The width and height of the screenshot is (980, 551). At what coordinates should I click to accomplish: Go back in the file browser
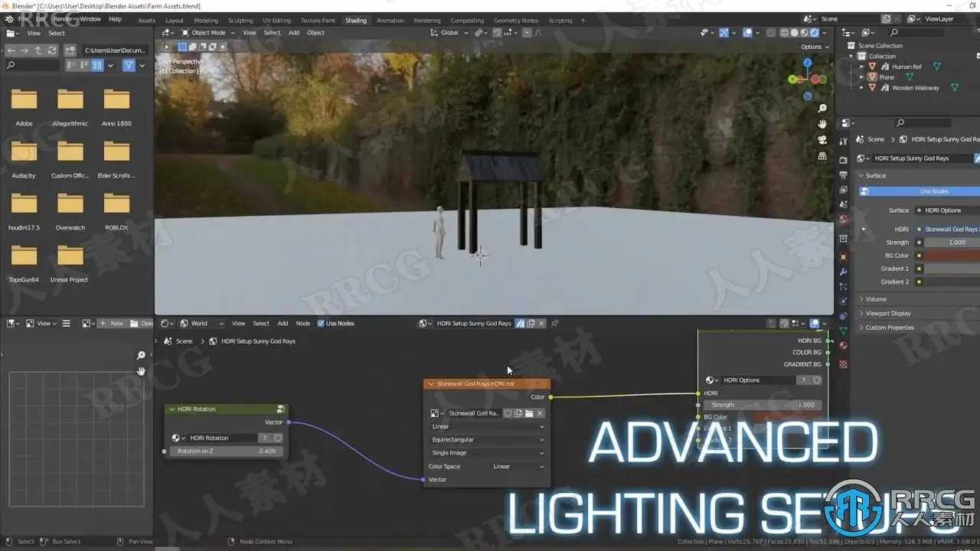[11, 51]
